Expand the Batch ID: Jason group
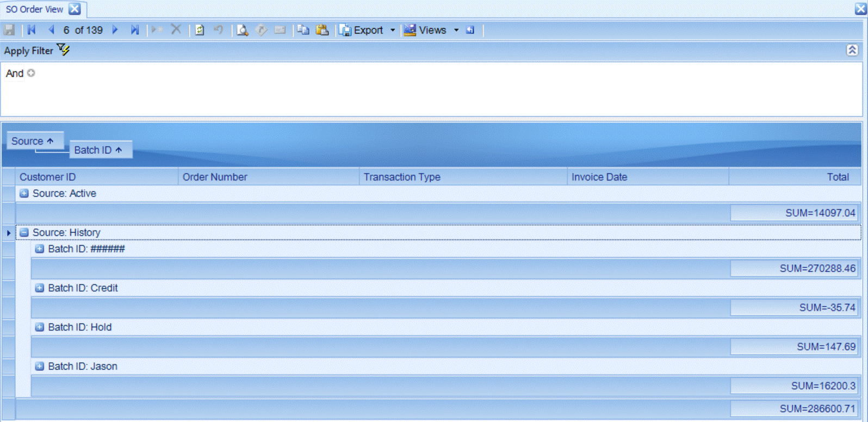The image size is (868, 422). [x=39, y=367]
